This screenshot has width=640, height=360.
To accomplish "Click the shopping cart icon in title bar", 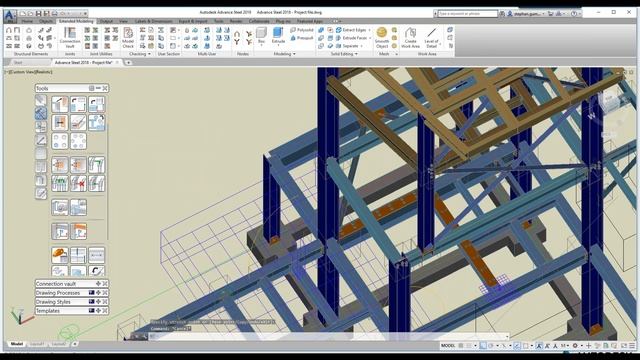I will [551, 13].
